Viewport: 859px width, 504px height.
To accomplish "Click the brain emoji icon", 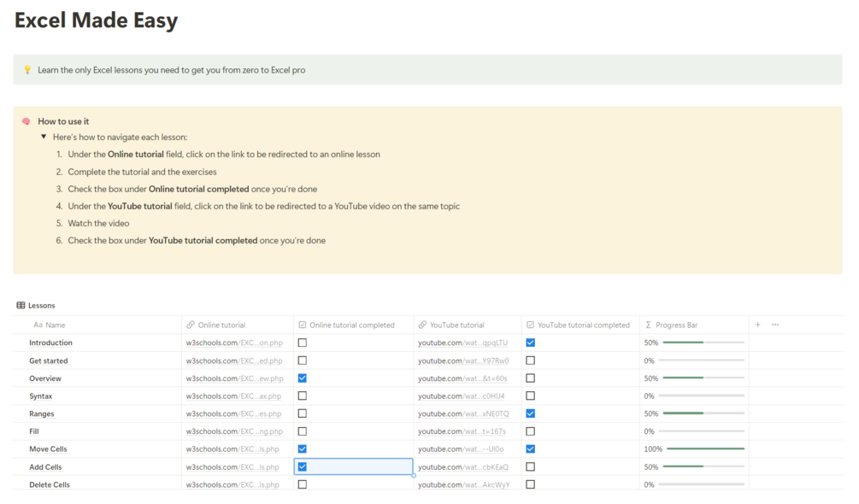I will point(26,121).
